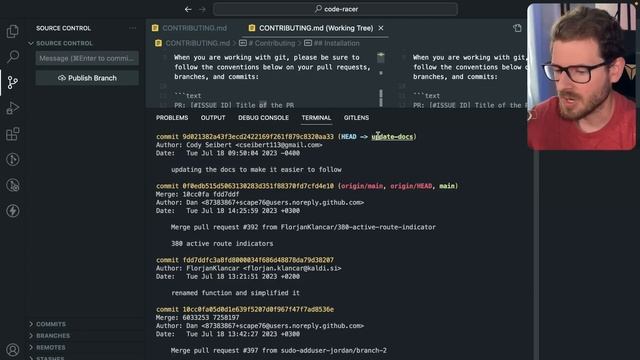
Task: Open the Thunder lightning bolt icon
Action: (x=13, y=211)
